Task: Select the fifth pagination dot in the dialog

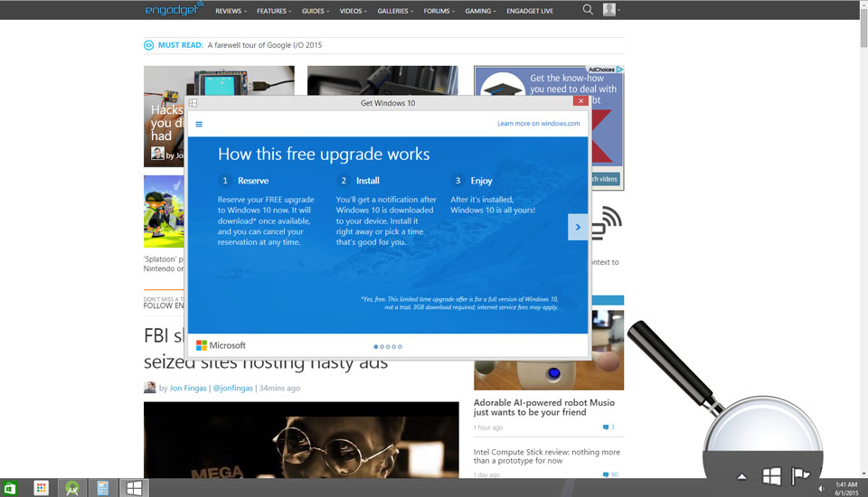Action: click(400, 346)
